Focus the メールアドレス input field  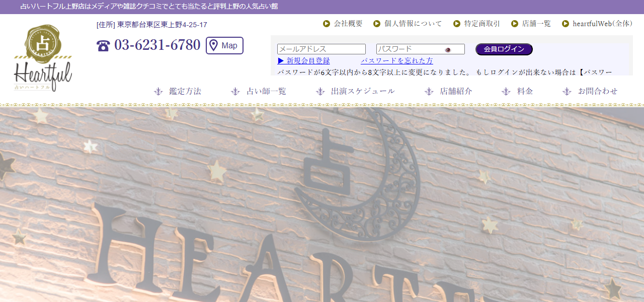321,49
